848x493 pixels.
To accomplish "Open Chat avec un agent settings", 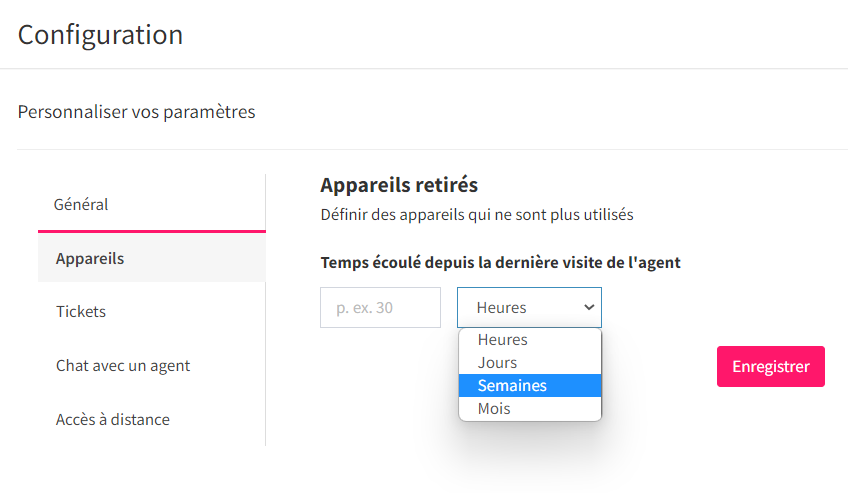I will pos(151,365).
